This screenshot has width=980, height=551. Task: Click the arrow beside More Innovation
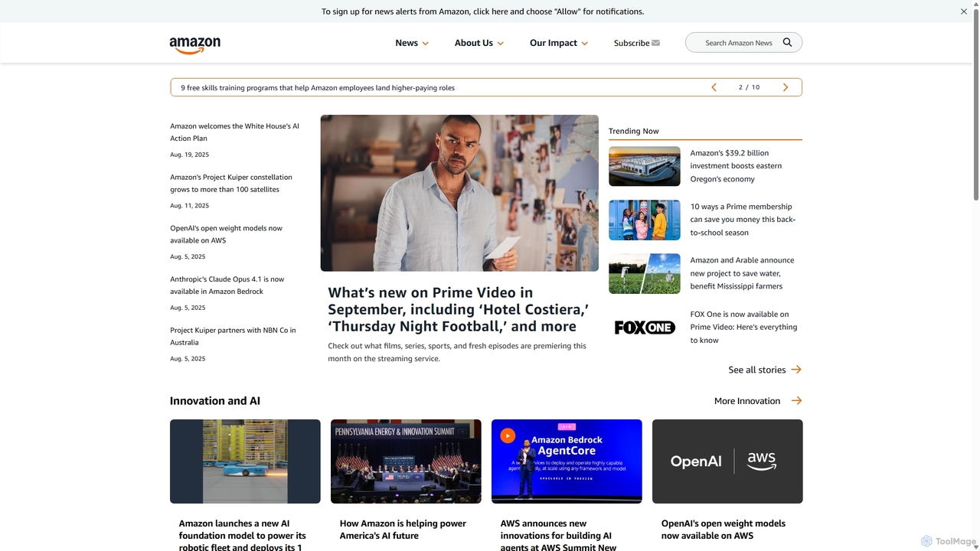click(796, 401)
